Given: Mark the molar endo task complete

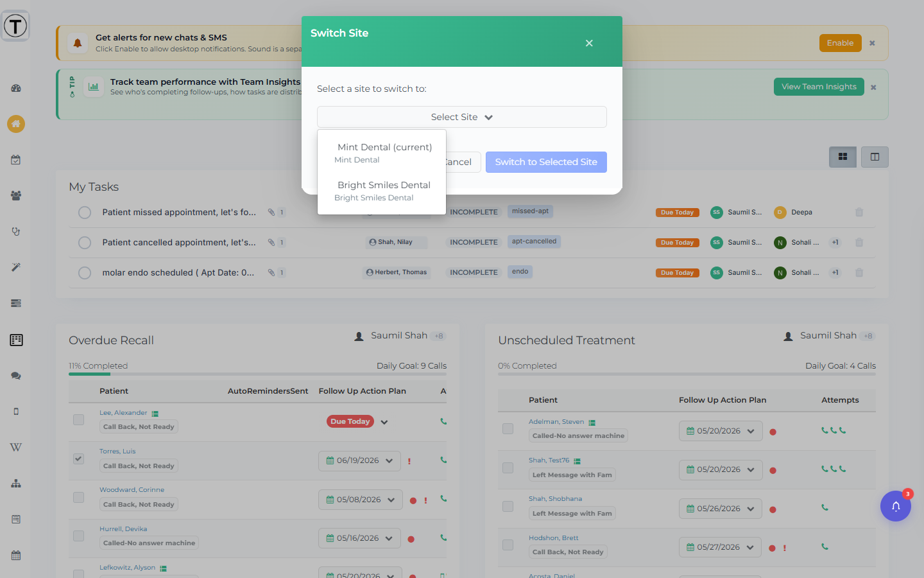Looking at the screenshot, I should point(85,273).
